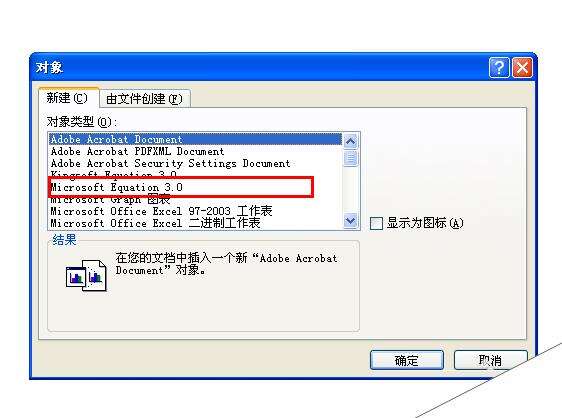Click scrollbar down arrow in object list

(x=350, y=220)
